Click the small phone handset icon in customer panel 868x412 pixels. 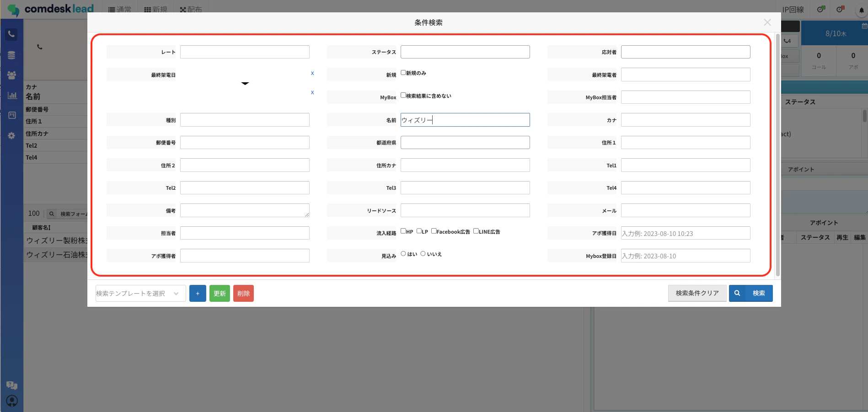point(40,47)
